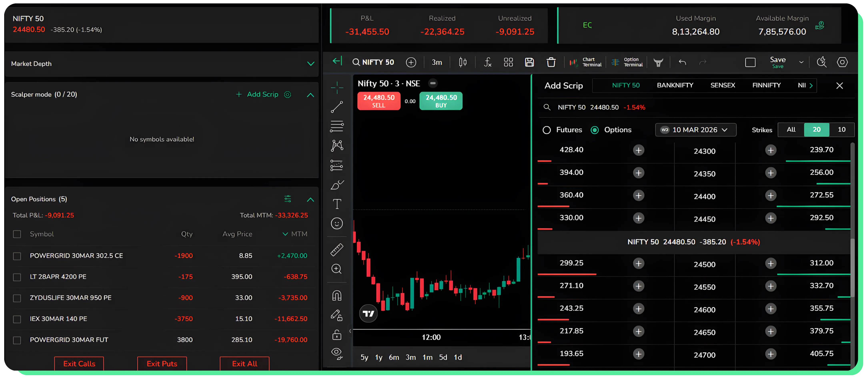Image resolution: width=868 pixels, height=377 pixels.
Task: Expand the Market Depth section
Action: (311, 63)
